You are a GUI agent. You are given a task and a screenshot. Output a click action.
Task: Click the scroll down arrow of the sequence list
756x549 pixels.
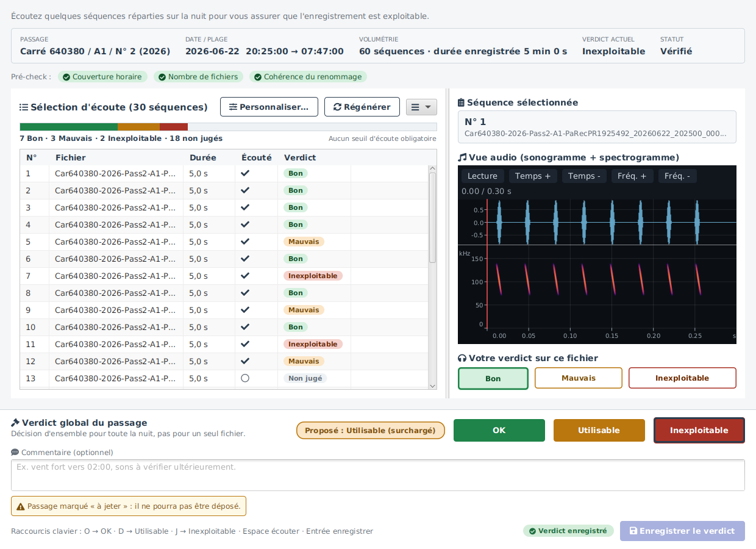point(432,386)
